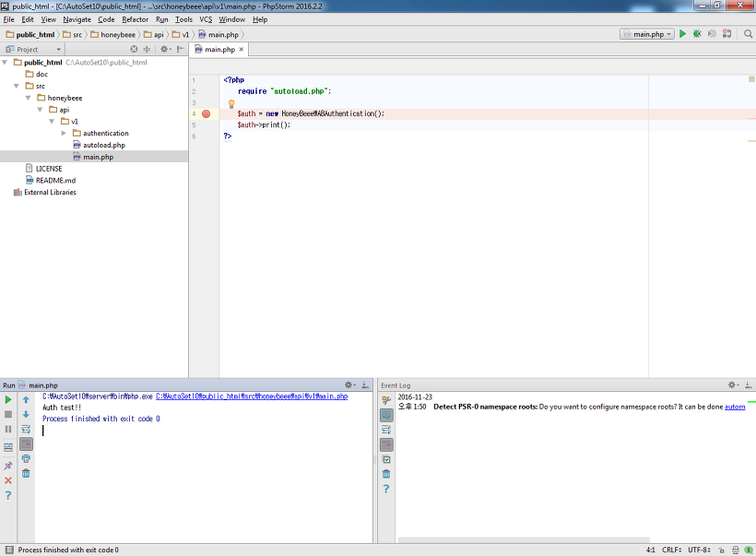Pause output in the Run panel
Image resolution: width=756 pixels, height=556 pixels.
click(x=8, y=429)
